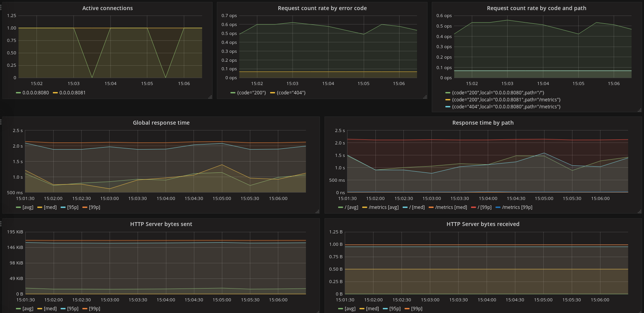Open the Global response time panel title menu
The width and height of the screenshot is (644, 313).
click(x=161, y=123)
